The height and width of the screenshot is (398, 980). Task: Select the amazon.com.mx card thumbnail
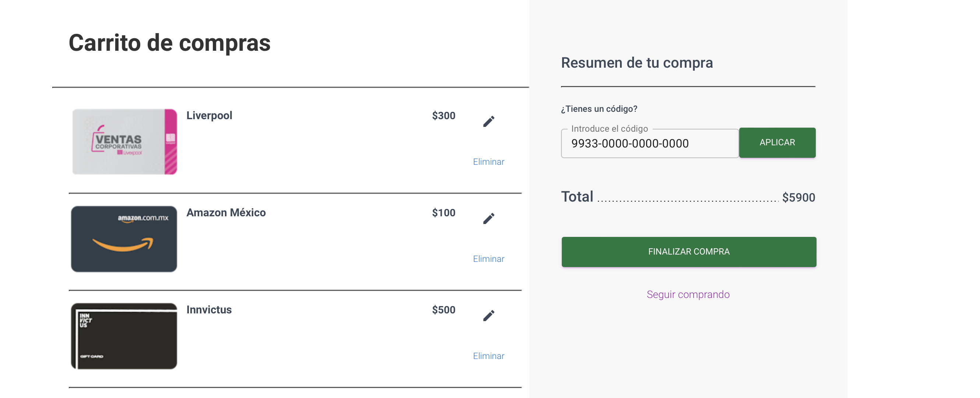pos(124,239)
